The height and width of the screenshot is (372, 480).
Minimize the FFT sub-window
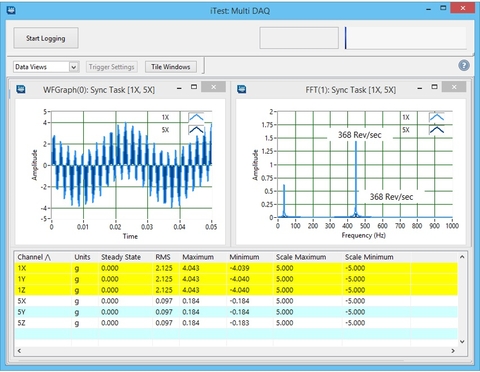(420, 88)
